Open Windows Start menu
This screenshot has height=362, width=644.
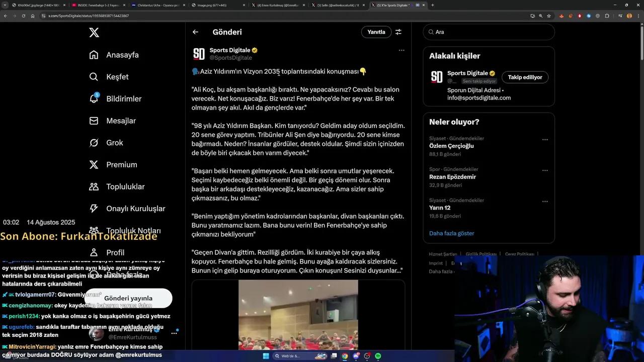(266, 356)
